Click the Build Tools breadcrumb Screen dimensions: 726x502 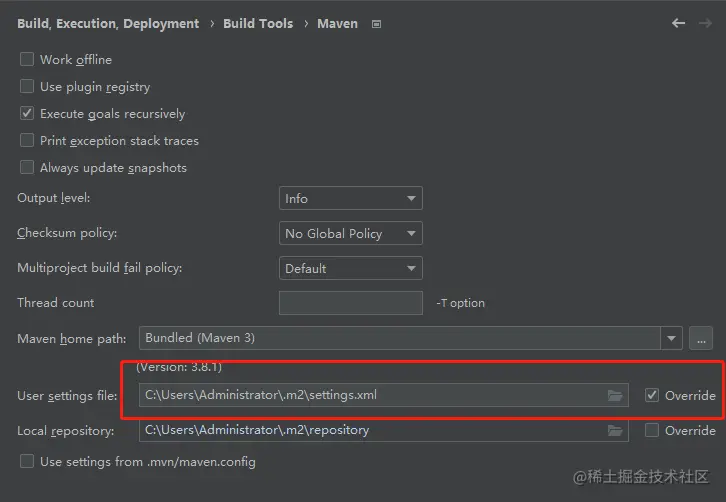tap(258, 24)
